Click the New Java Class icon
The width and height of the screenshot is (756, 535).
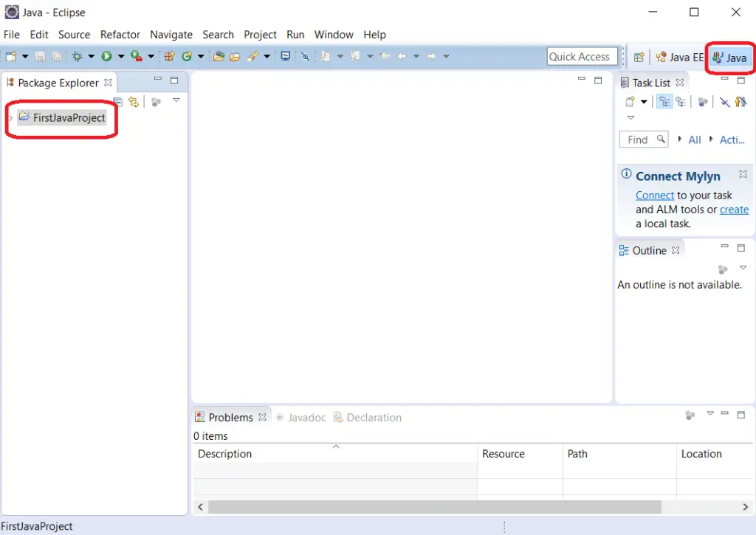[x=187, y=56]
